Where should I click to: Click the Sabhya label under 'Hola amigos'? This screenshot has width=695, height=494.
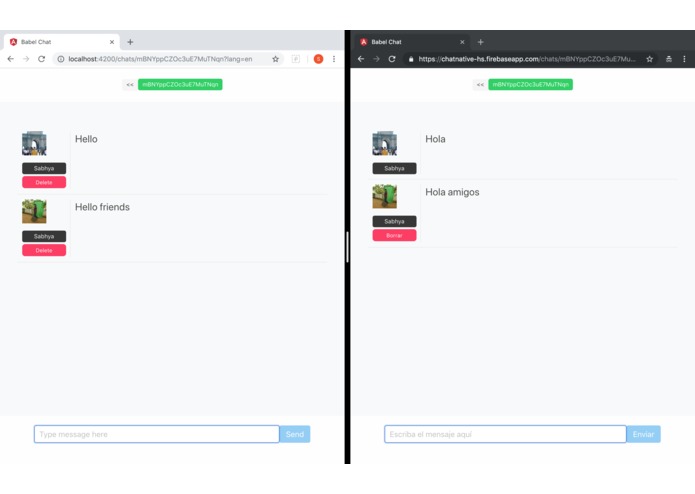pos(394,221)
